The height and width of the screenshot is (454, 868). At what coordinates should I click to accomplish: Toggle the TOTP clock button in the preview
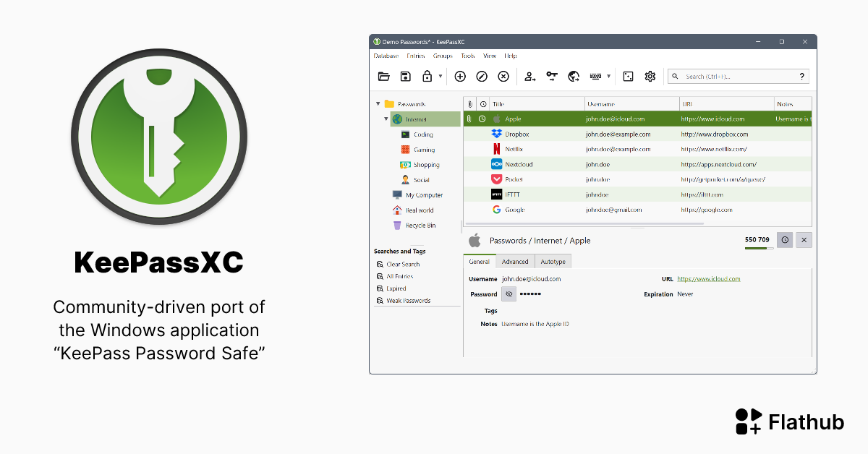[785, 240]
